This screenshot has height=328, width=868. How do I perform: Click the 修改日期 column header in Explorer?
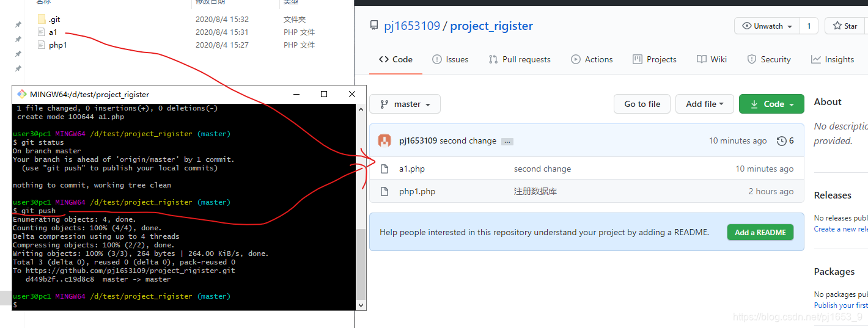(210, 2)
